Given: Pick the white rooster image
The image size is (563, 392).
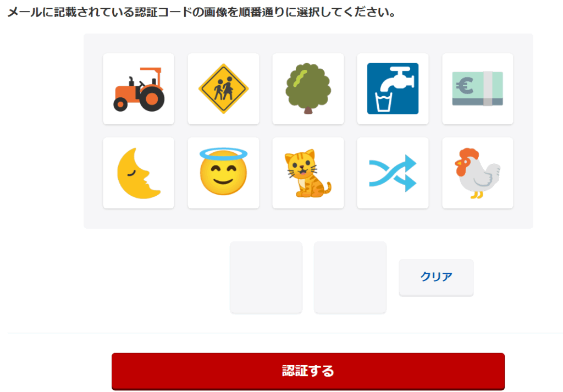Looking at the screenshot, I should (478, 173).
